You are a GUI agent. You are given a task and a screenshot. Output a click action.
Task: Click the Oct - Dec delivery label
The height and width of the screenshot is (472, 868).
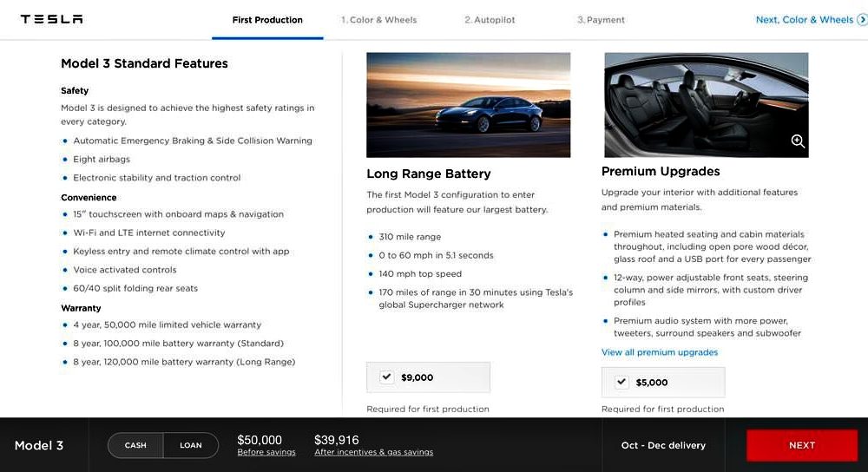click(x=663, y=445)
